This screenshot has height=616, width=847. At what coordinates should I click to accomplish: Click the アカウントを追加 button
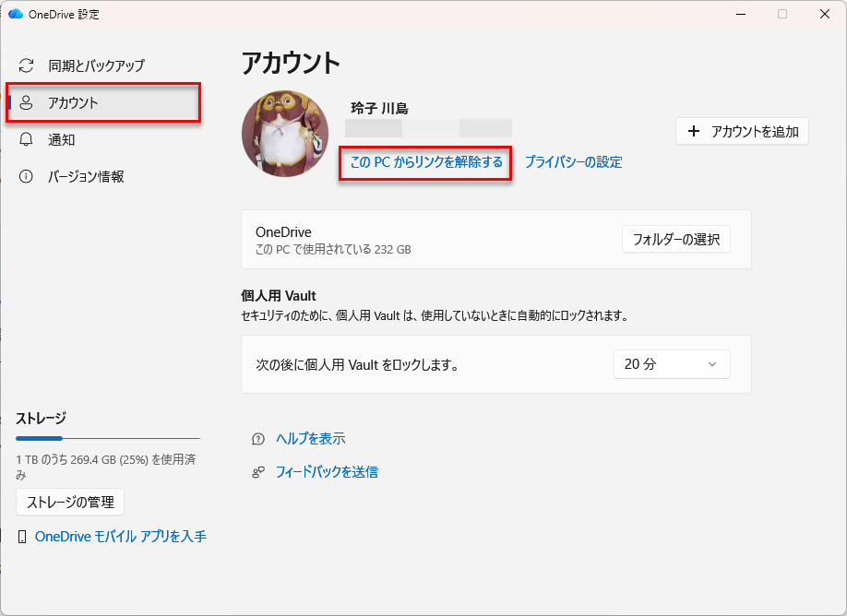[x=742, y=131]
